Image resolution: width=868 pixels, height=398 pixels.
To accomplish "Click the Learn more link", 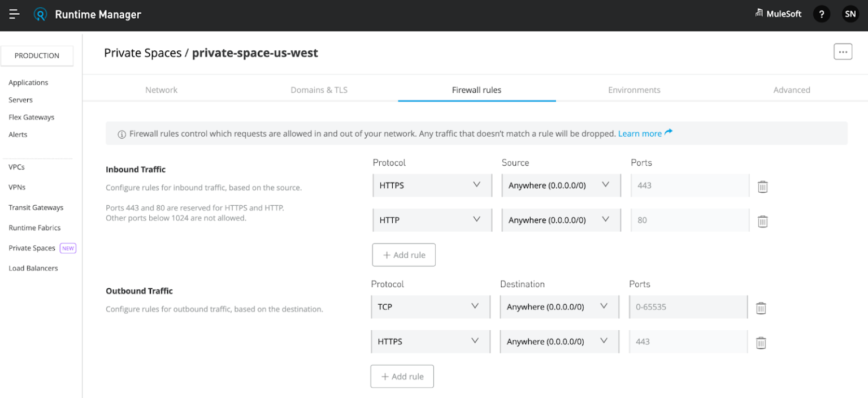I will (641, 133).
